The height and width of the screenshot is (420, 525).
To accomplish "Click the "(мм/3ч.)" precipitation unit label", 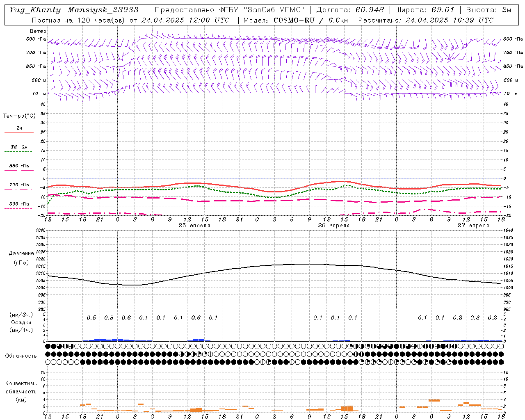I will pos(22,315).
